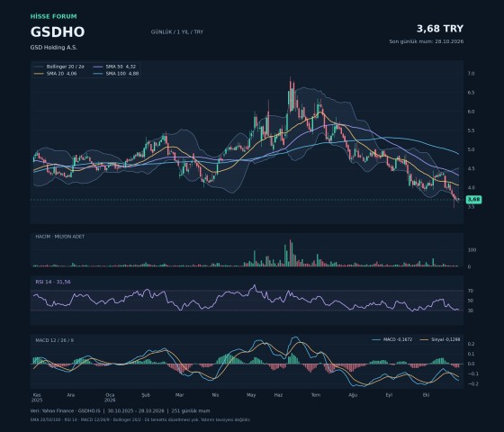The image size is (504, 432).
Task: Click the "Mar" month label
Action: (x=180, y=395)
